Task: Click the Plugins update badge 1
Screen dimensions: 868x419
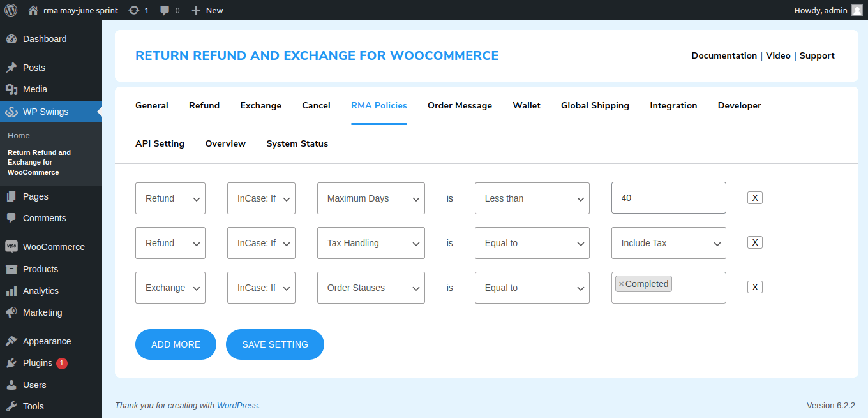Action: pos(62,364)
